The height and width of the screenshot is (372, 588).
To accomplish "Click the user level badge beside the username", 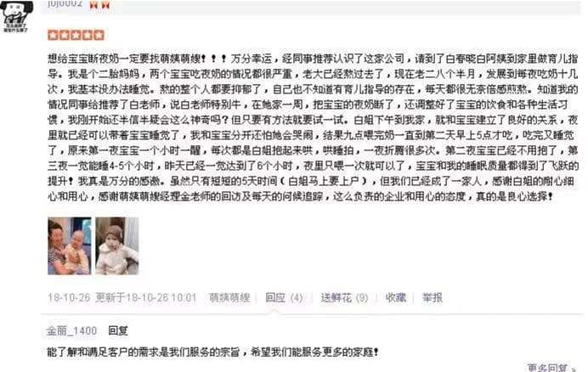I will click(x=99, y=4).
